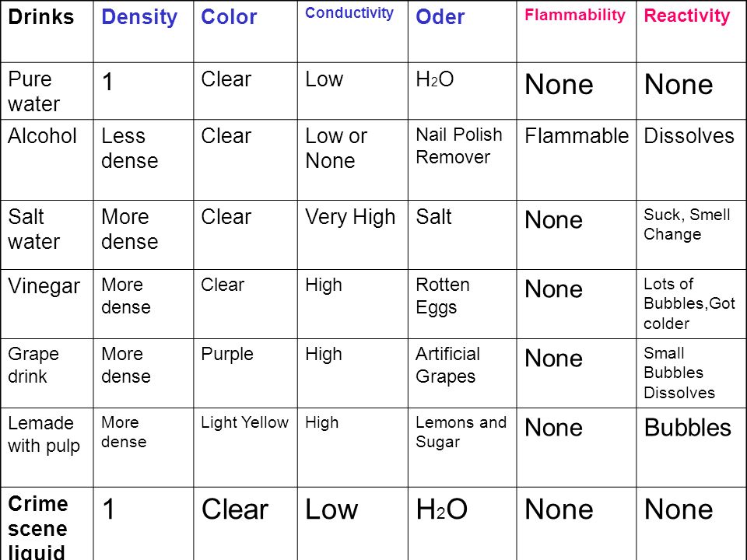Select the Pure water row label
Screen dimensions: 747x560
click(33, 92)
